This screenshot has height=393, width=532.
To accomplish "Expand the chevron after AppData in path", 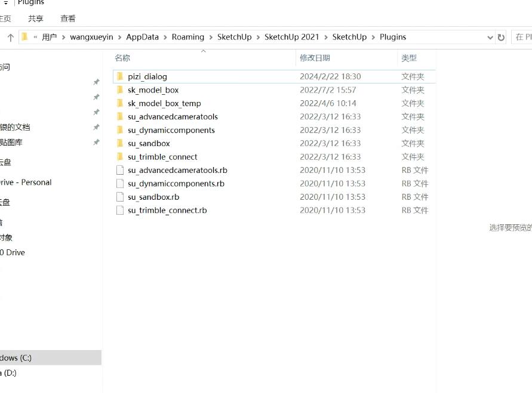I will (x=165, y=37).
